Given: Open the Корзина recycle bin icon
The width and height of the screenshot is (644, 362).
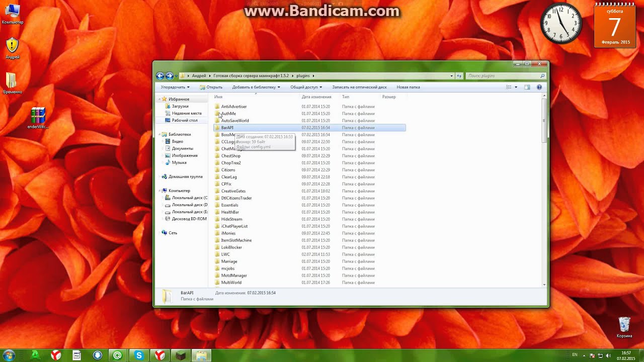Looking at the screenshot, I should (624, 327).
